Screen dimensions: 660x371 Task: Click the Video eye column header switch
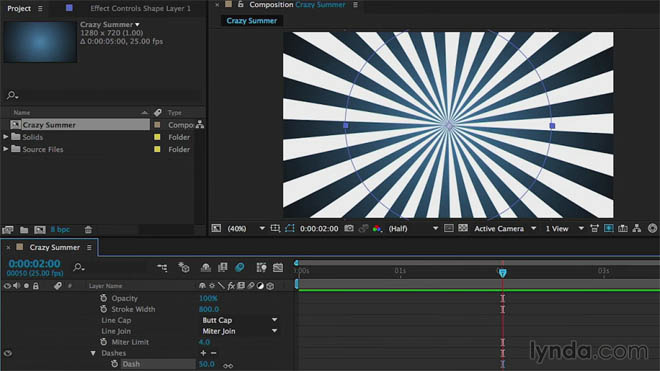(7, 286)
